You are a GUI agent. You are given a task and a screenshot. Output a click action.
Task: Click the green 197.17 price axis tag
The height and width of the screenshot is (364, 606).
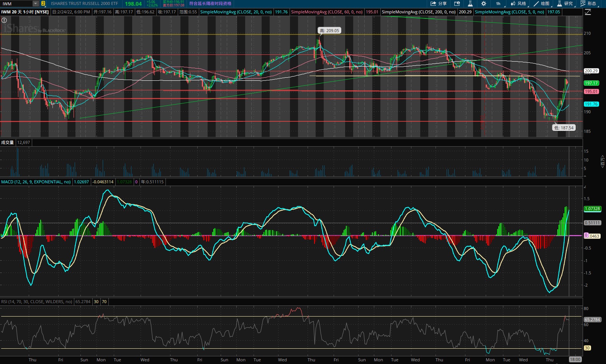tap(591, 83)
